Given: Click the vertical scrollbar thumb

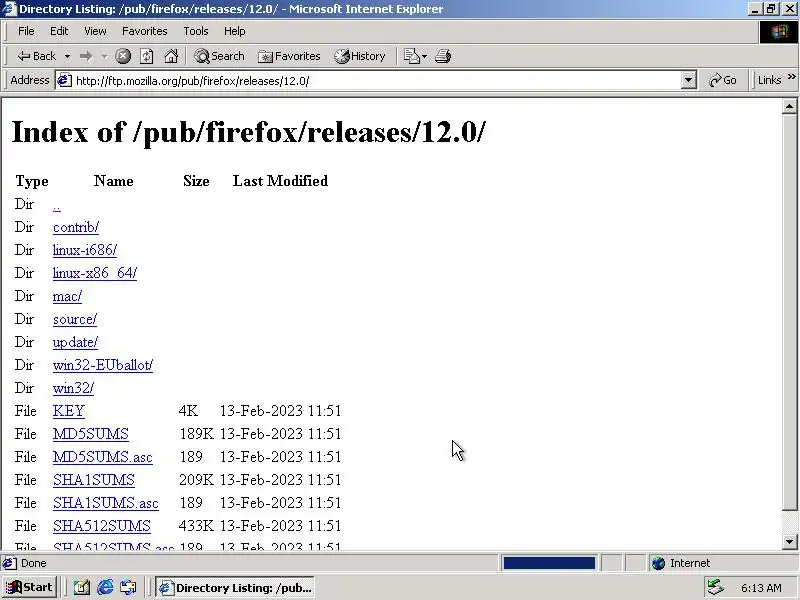Looking at the screenshot, I should [x=789, y=311].
